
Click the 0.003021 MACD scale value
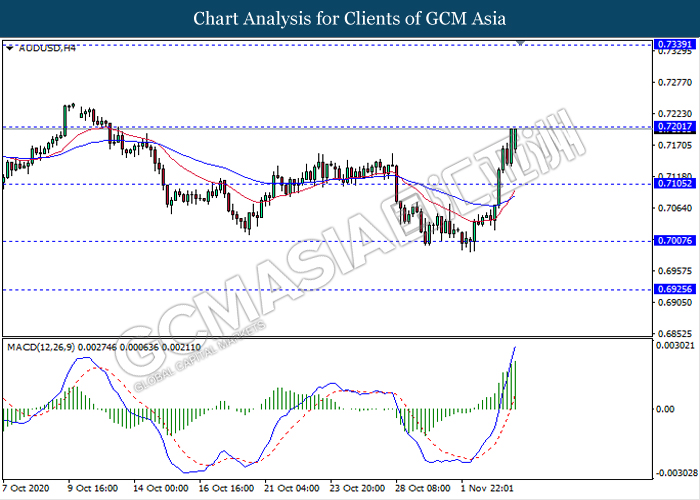click(675, 346)
